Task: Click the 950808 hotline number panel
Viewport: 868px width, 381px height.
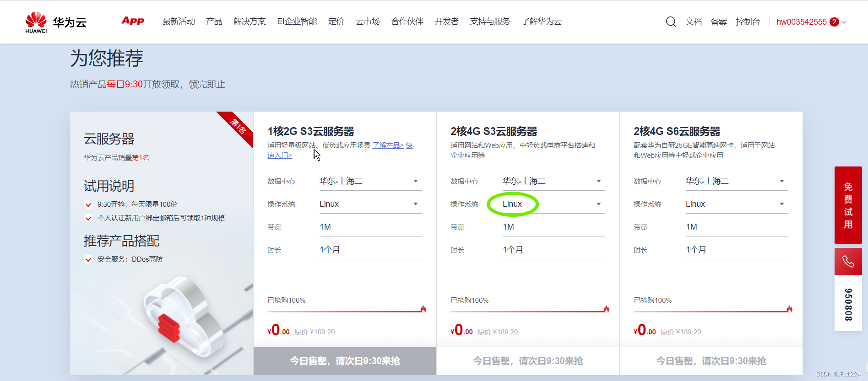Action: [848, 304]
